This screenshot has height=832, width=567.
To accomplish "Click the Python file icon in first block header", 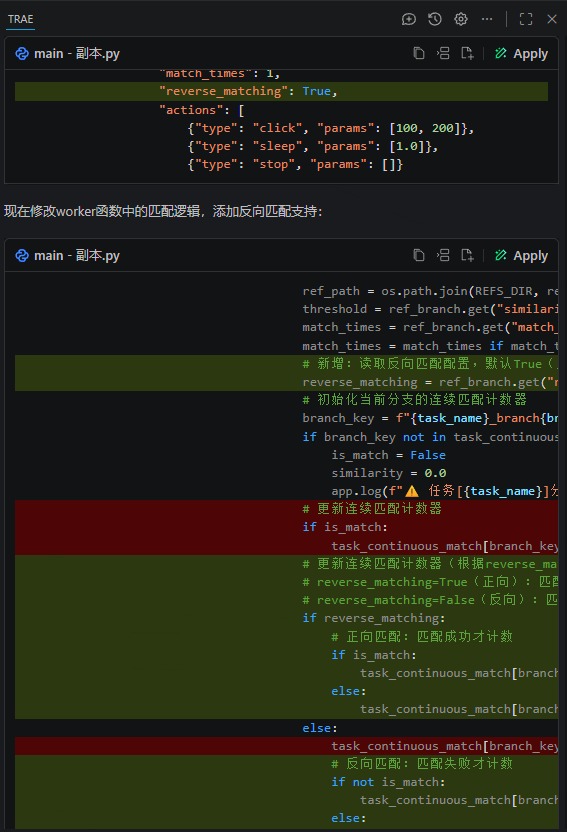I will 22,53.
